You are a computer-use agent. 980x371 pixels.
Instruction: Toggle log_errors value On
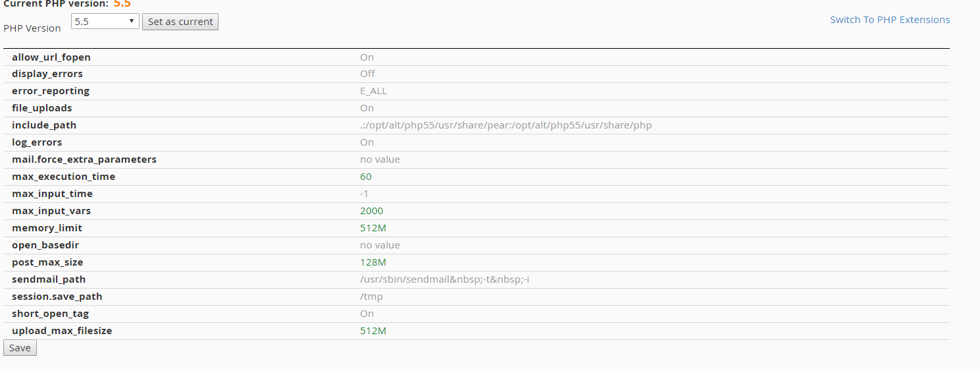pos(367,142)
